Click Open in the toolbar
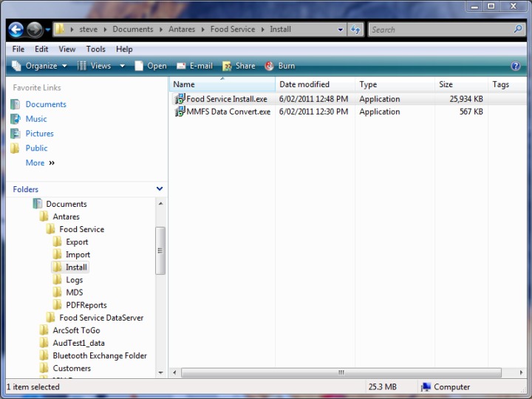 (150, 66)
